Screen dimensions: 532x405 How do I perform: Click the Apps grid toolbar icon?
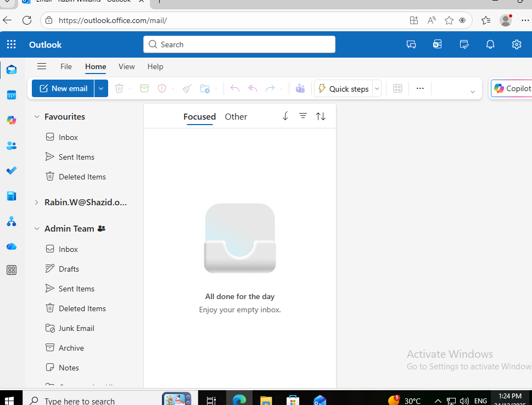click(397, 88)
